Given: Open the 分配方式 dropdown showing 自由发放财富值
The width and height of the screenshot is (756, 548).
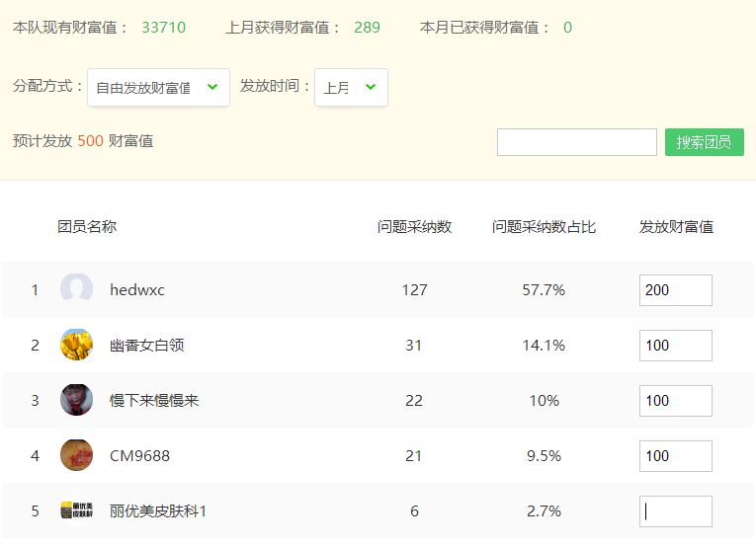Looking at the screenshot, I should 158,87.
